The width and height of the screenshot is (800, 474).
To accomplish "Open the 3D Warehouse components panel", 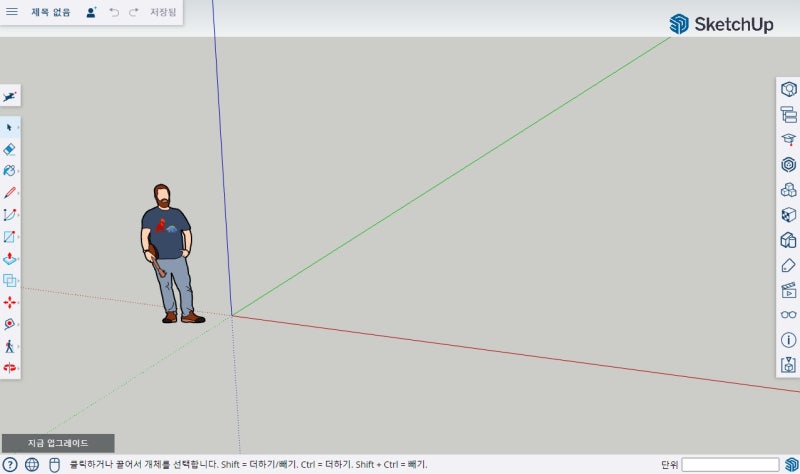I will (788, 190).
